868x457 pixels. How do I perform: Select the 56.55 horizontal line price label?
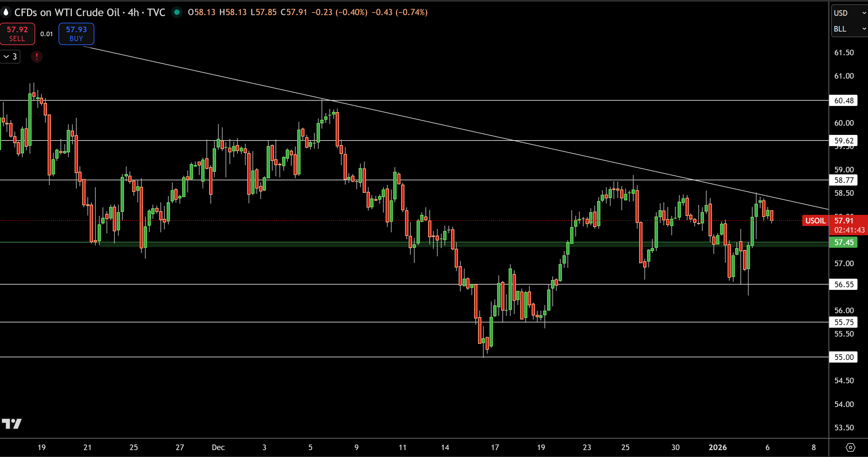843,284
